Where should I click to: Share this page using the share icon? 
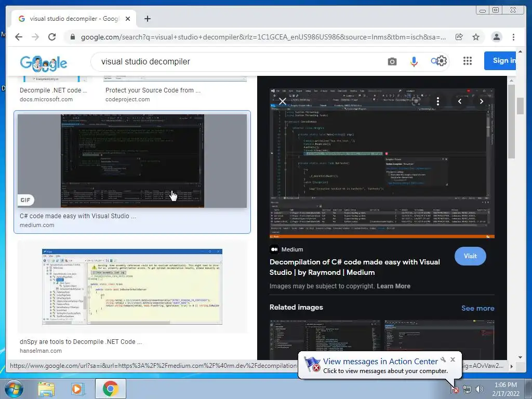[459, 37]
